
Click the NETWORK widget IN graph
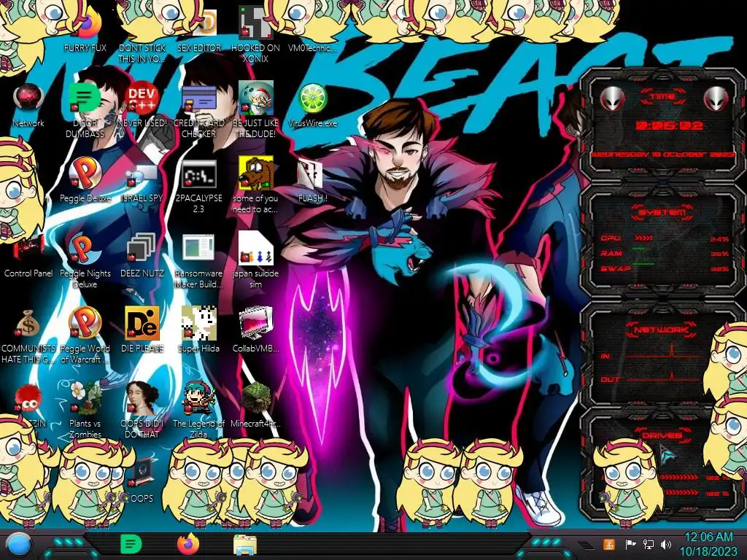[663, 352]
